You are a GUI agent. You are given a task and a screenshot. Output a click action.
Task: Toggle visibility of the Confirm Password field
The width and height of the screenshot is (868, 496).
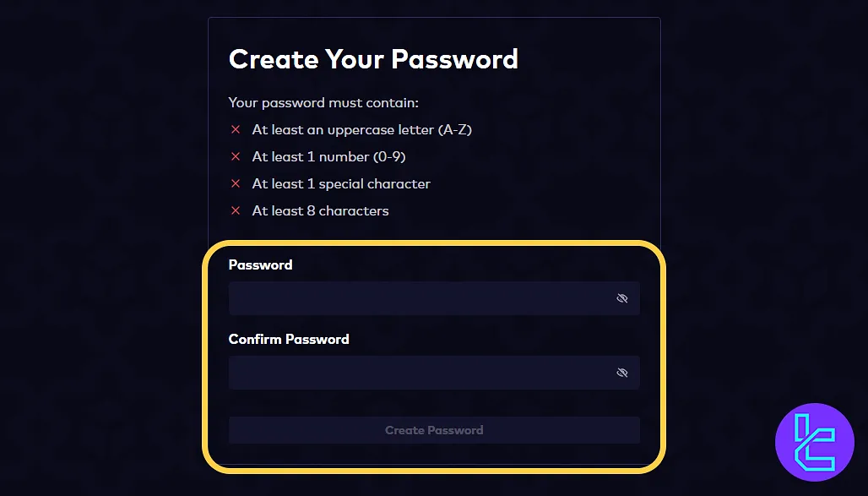(622, 373)
